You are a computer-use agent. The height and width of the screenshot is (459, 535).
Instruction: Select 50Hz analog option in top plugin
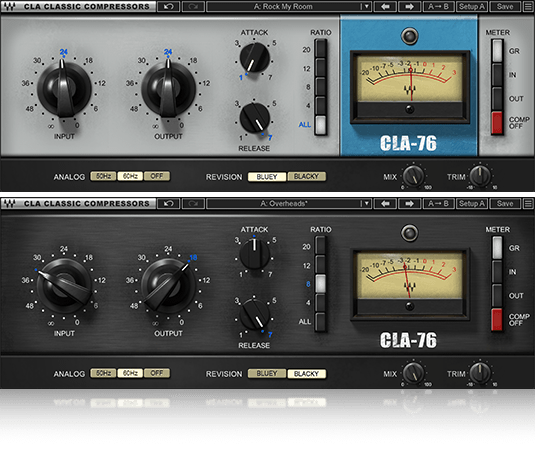[103, 176]
